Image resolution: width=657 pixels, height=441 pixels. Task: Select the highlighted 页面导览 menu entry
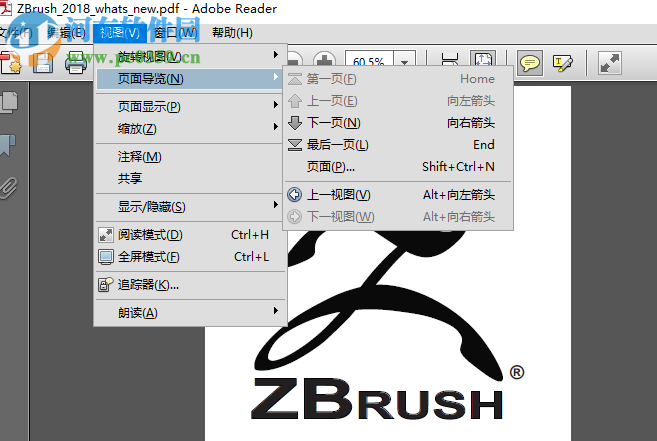(190, 79)
